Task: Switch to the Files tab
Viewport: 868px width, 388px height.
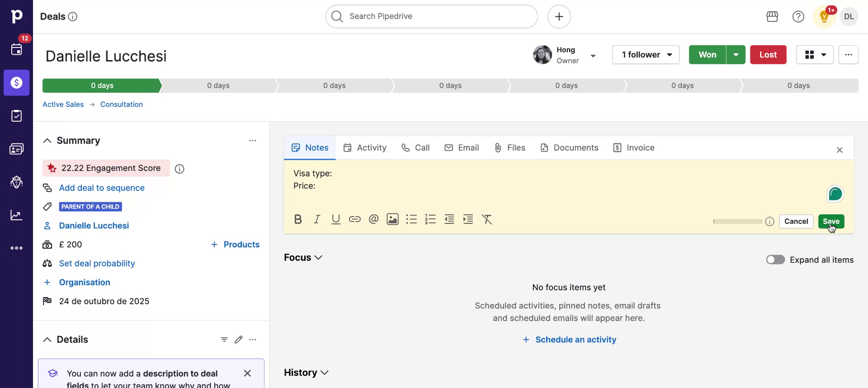Action: coord(509,148)
